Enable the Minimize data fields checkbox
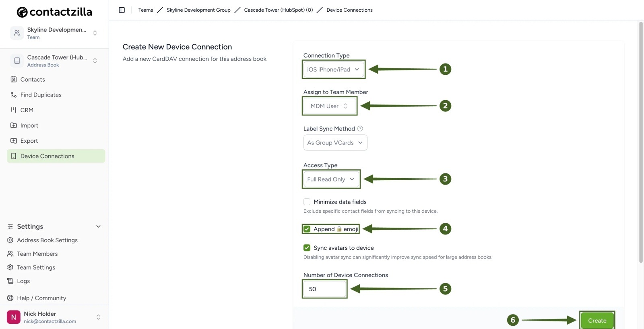Image resolution: width=644 pixels, height=329 pixels. 307,202
